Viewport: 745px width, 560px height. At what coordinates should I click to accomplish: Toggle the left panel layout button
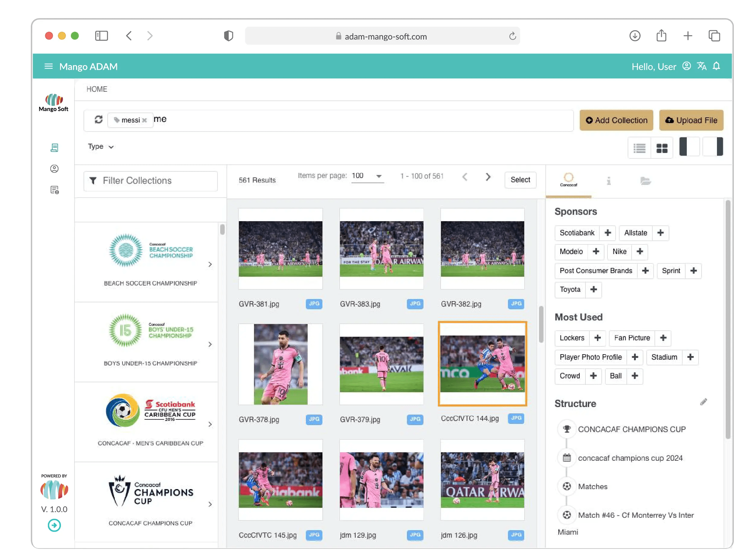click(x=689, y=147)
